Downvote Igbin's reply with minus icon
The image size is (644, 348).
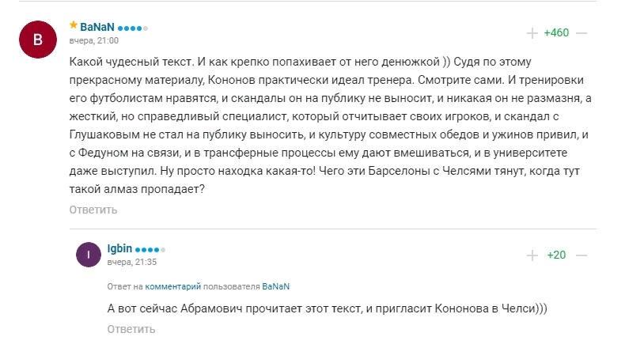pyautogui.click(x=581, y=255)
